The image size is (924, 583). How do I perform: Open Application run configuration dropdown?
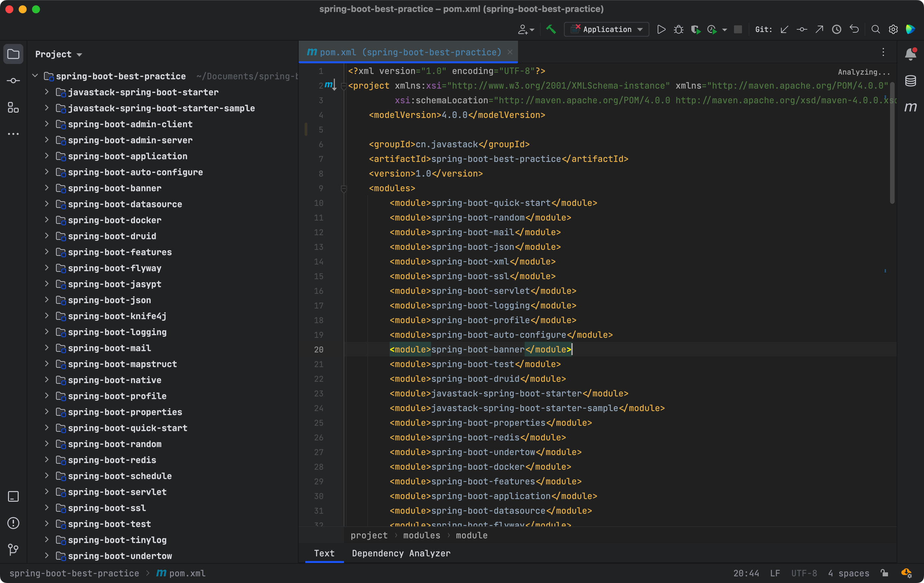tap(607, 30)
